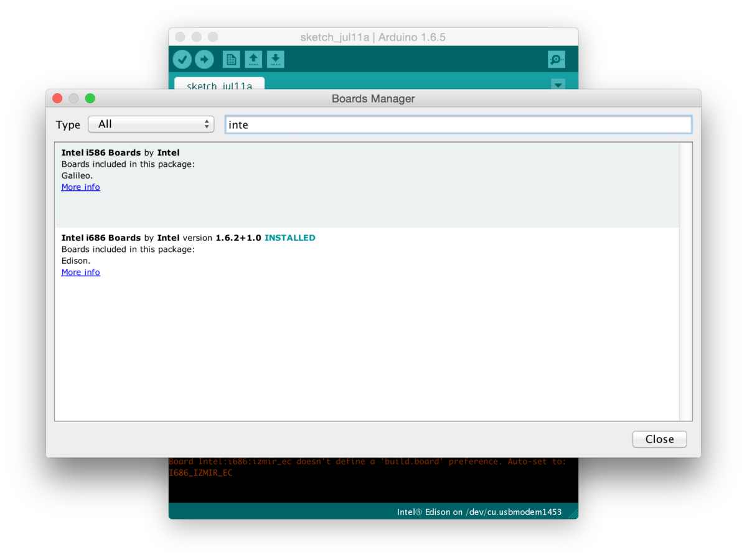Click the board search field containing 'inte'

pyautogui.click(x=458, y=124)
